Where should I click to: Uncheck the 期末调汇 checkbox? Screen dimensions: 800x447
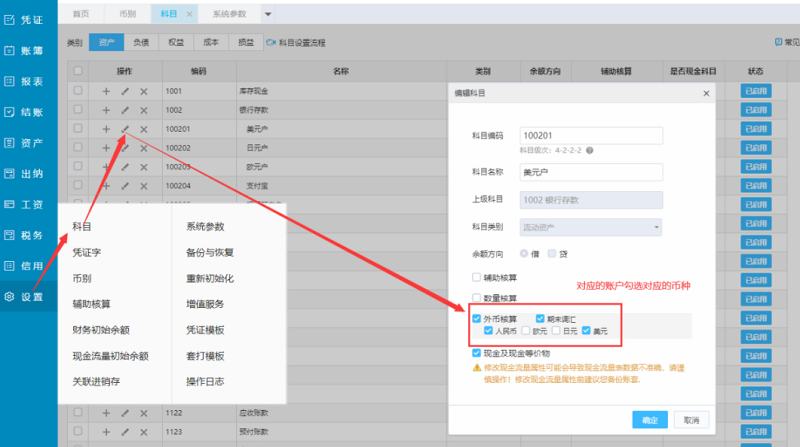[x=540, y=318]
